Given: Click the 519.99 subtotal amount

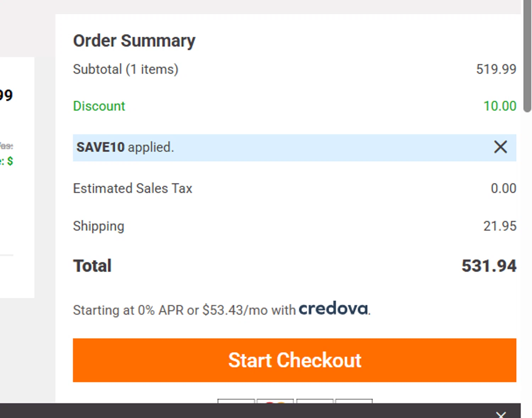Looking at the screenshot, I should pyautogui.click(x=496, y=69).
